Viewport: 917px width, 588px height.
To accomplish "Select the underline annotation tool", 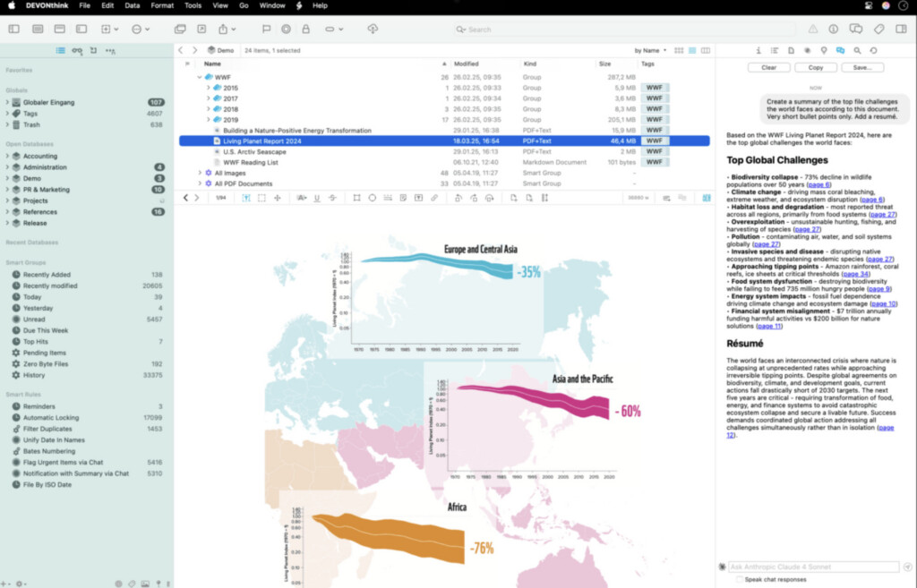I will click(x=317, y=198).
